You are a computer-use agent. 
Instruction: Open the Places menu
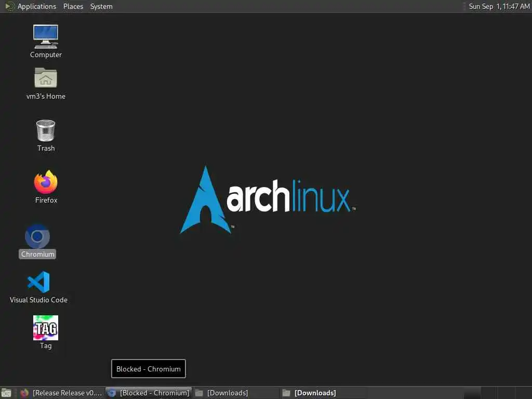(73, 6)
